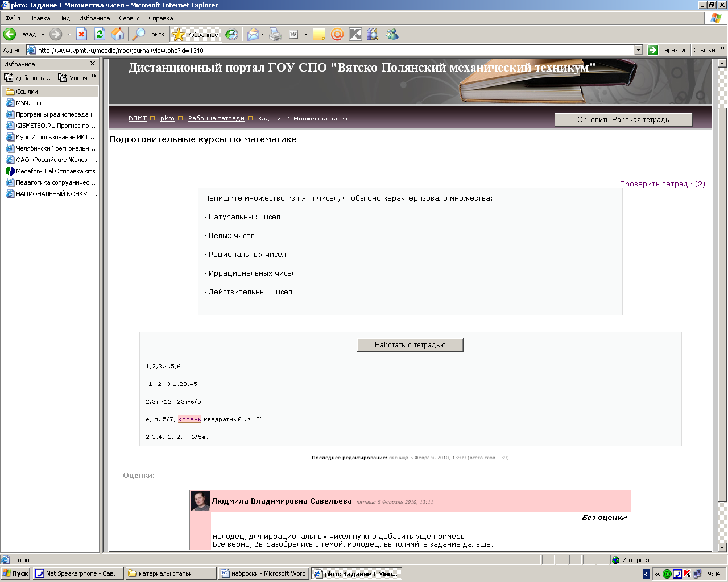The image size is (728, 582).
Task: Click the Edit with Word toolbar icon
Action: click(x=293, y=34)
